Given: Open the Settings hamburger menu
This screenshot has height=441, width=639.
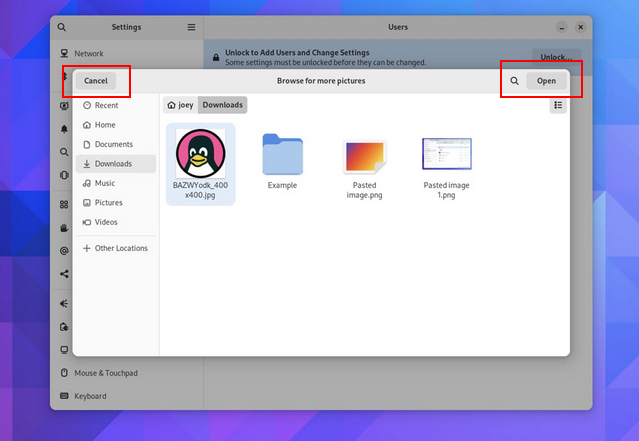Looking at the screenshot, I should tap(191, 27).
